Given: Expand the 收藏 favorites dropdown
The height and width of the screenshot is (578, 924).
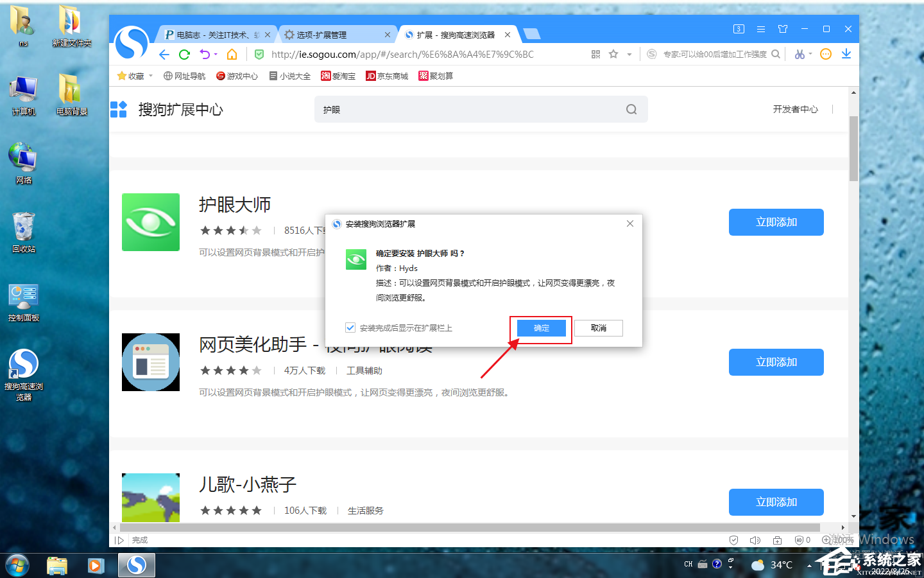Looking at the screenshot, I should point(151,76).
